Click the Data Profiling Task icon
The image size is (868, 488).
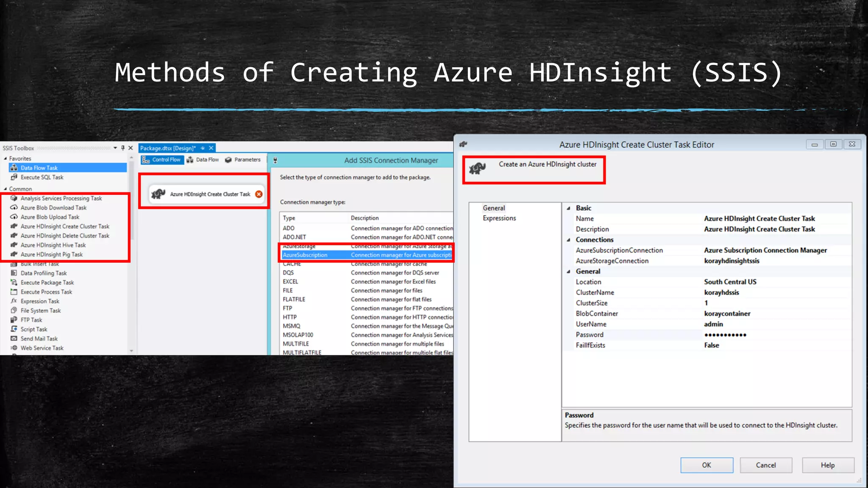(14, 273)
